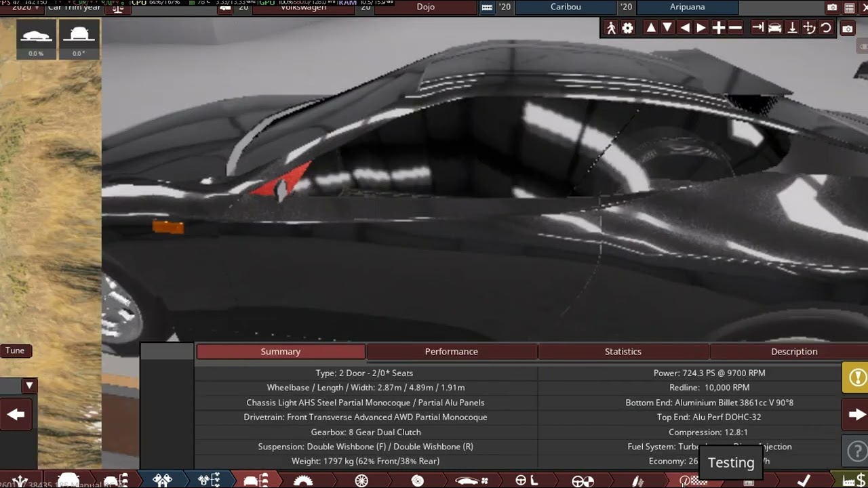Zoom in with the plus button
868x488 pixels.
tap(718, 28)
